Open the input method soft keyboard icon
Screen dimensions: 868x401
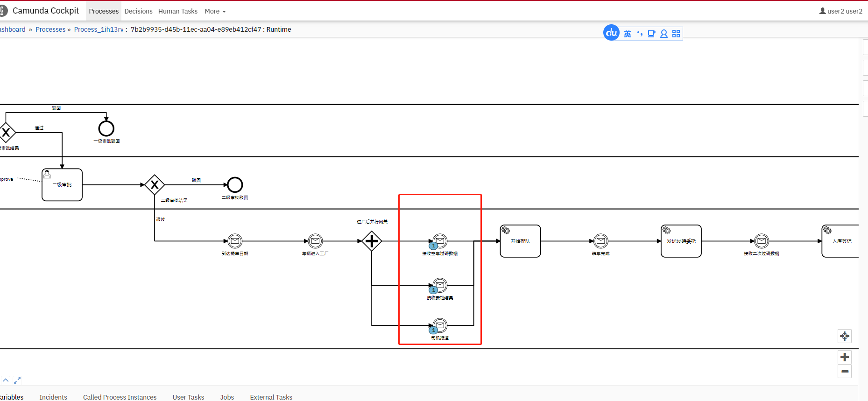pyautogui.click(x=651, y=34)
